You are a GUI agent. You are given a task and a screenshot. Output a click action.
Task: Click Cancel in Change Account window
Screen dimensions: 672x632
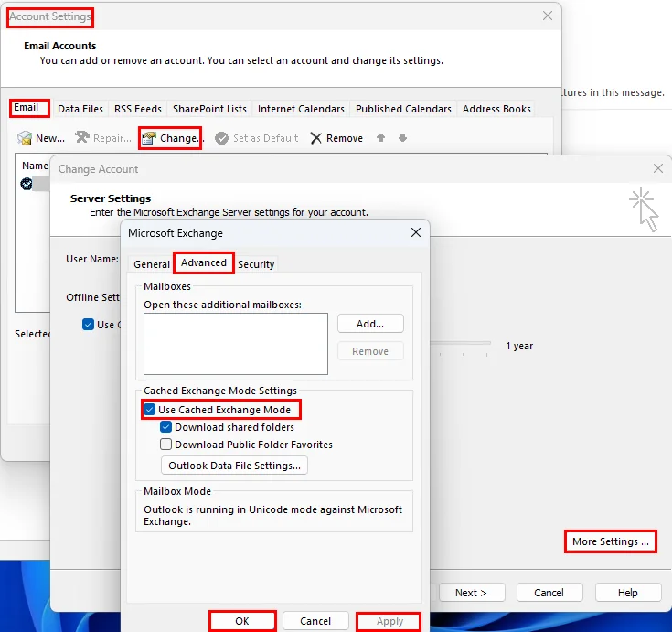[549, 593]
